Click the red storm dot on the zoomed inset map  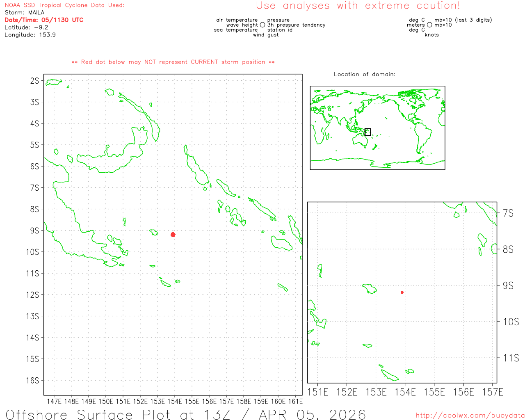(x=402, y=292)
